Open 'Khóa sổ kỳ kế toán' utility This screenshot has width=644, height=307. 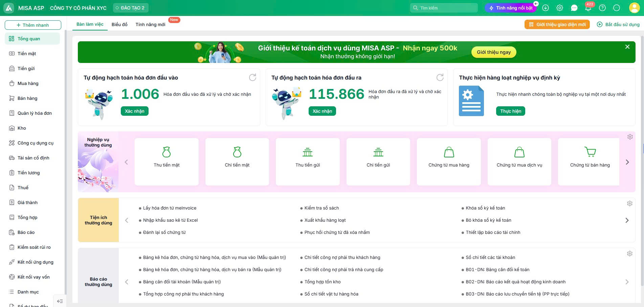click(x=485, y=208)
